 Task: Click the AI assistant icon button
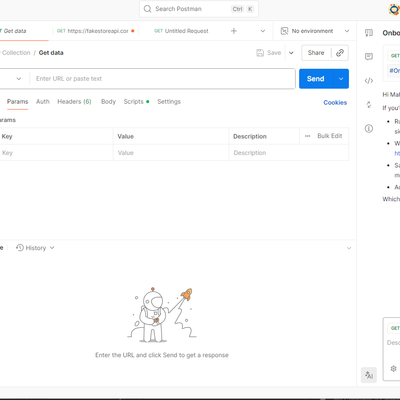point(369,375)
